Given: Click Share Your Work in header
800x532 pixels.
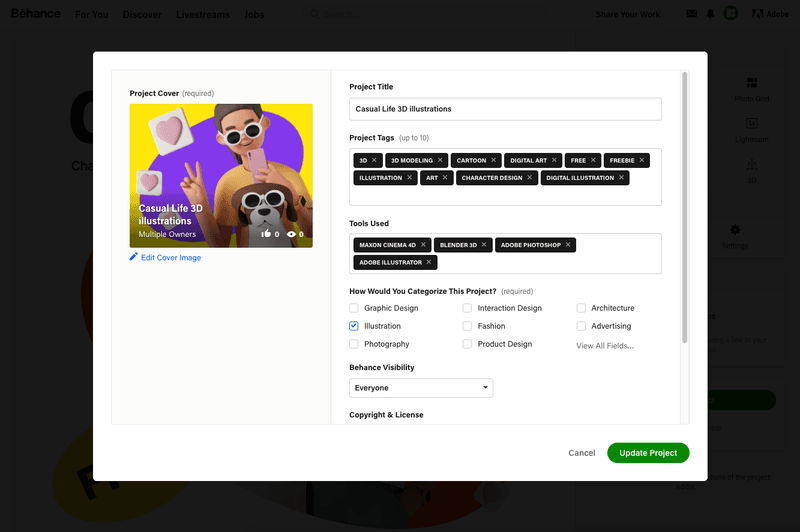Looking at the screenshot, I should tap(628, 14).
